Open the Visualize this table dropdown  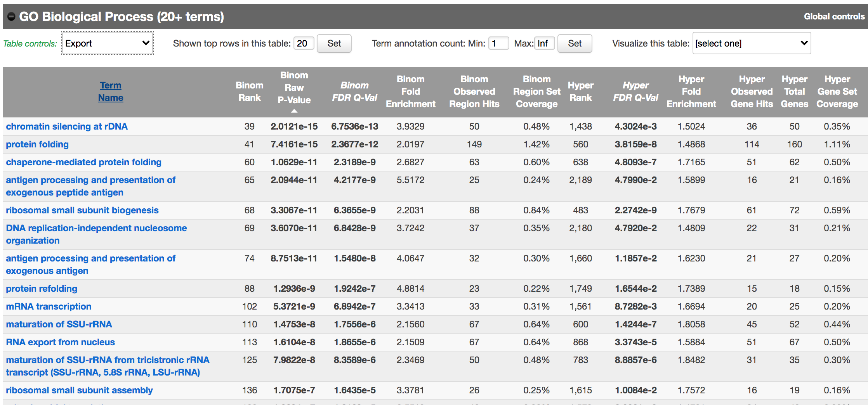tap(751, 43)
